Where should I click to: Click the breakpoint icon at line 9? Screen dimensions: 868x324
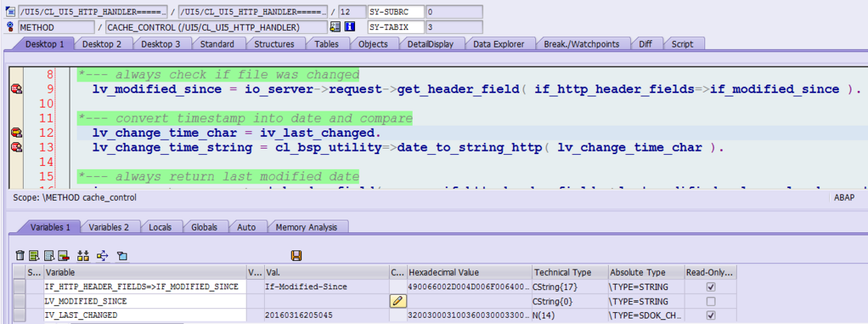tap(17, 89)
